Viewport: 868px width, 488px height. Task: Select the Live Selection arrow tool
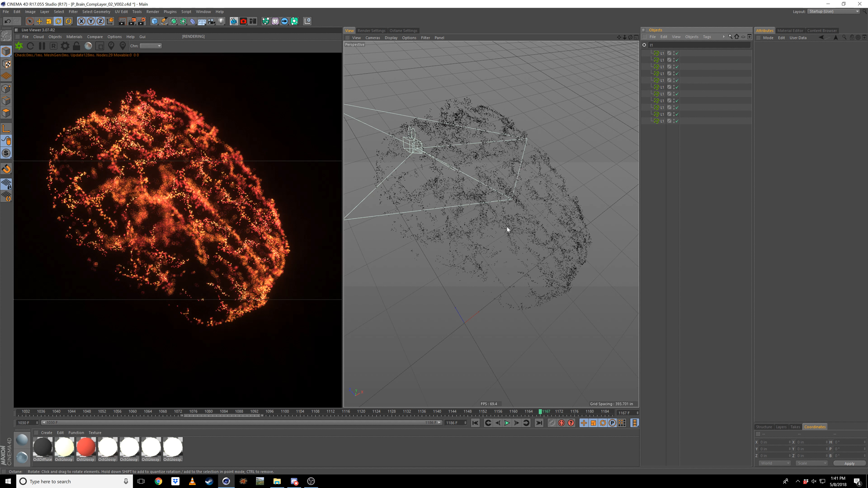(29, 21)
